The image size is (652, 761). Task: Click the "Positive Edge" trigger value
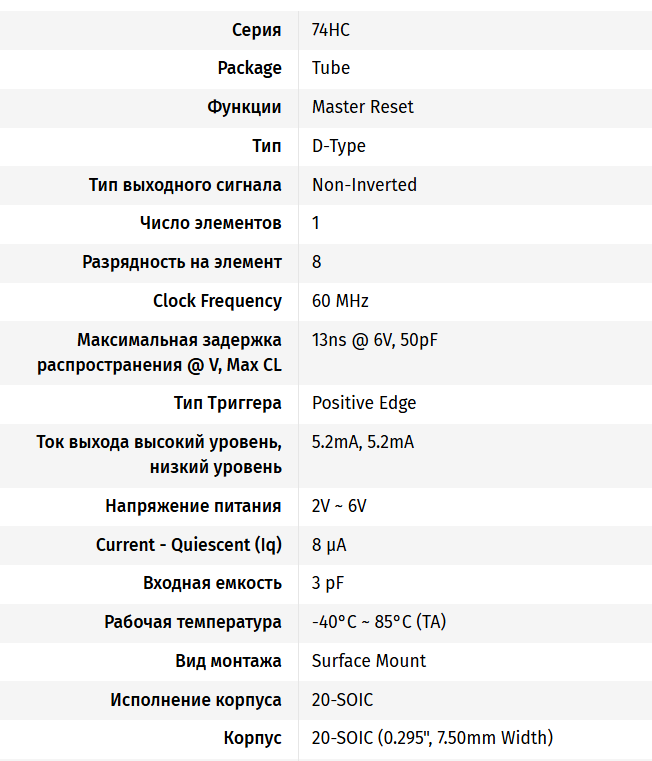click(x=364, y=403)
